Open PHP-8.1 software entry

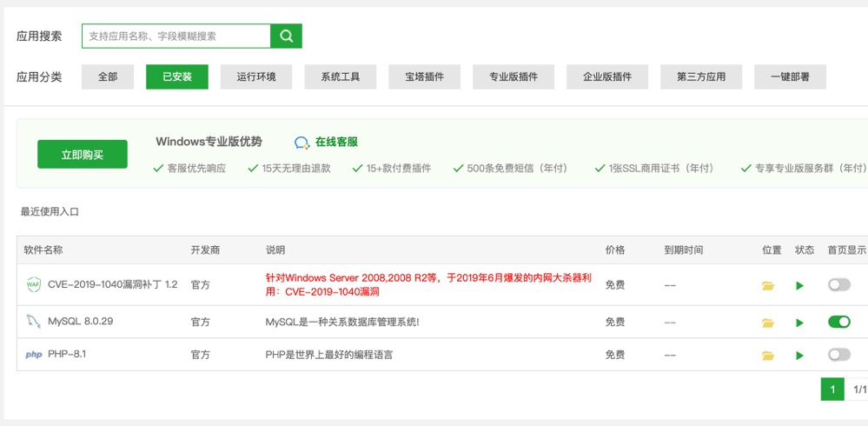point(67,354)
